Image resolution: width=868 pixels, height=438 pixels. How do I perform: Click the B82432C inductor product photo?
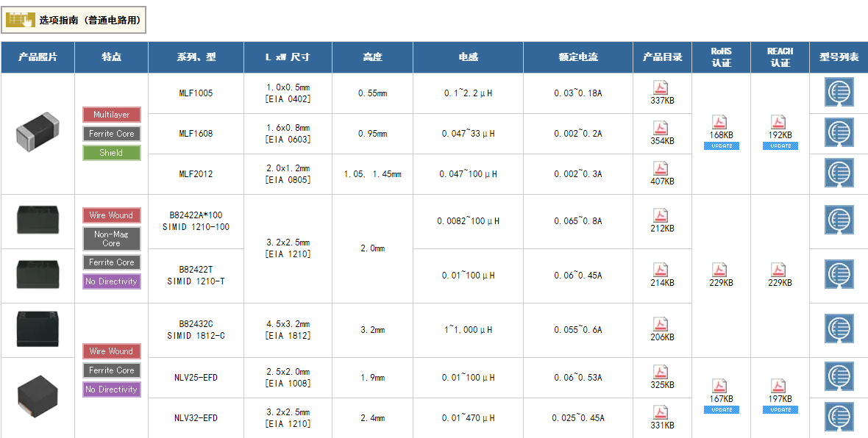point(38,328)
